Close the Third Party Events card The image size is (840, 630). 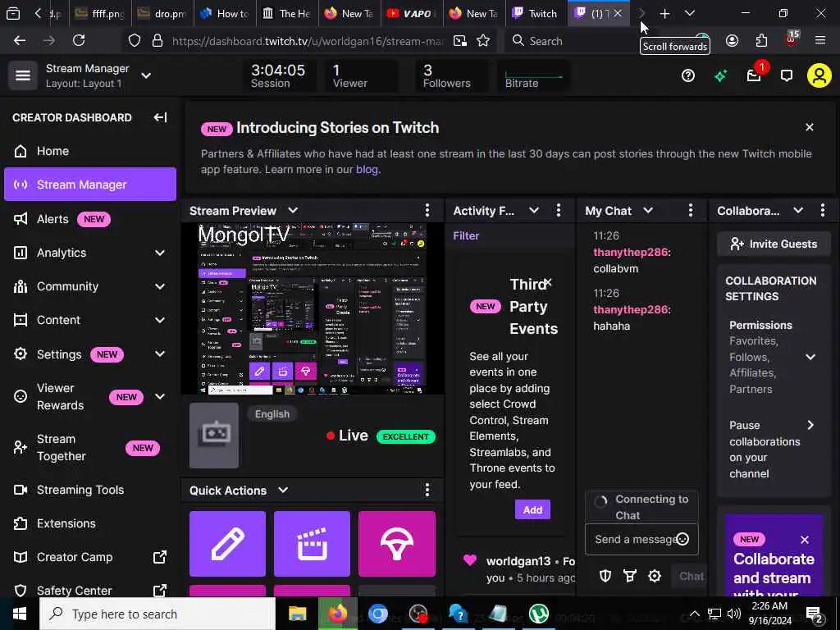(x=547, y=282)
